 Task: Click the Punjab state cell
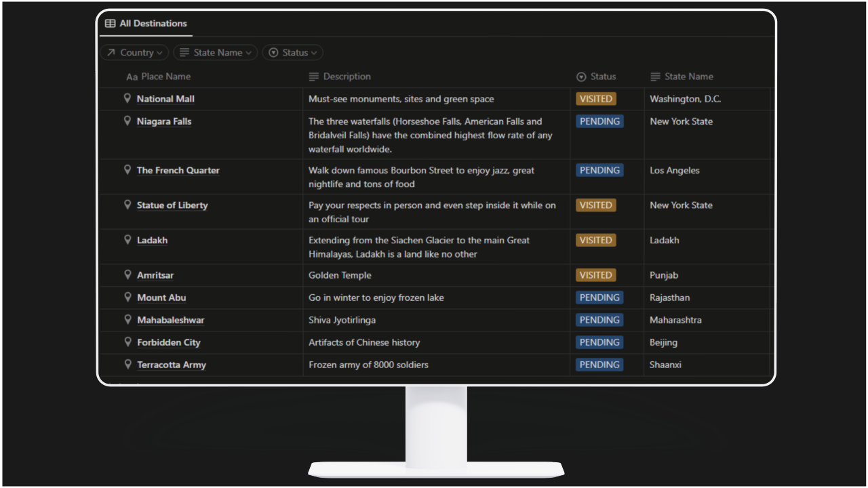coord(708,275)
